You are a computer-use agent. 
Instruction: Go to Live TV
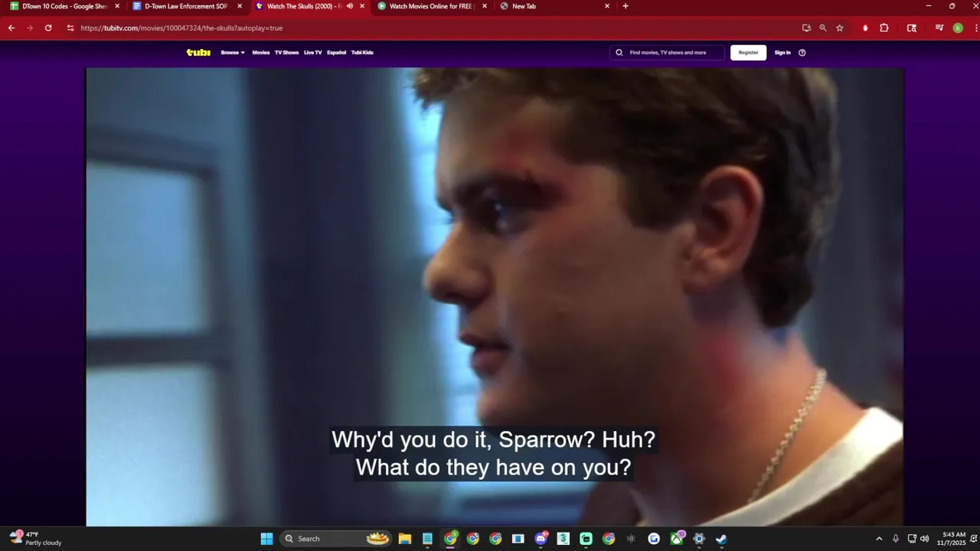[x=312, y=53]
